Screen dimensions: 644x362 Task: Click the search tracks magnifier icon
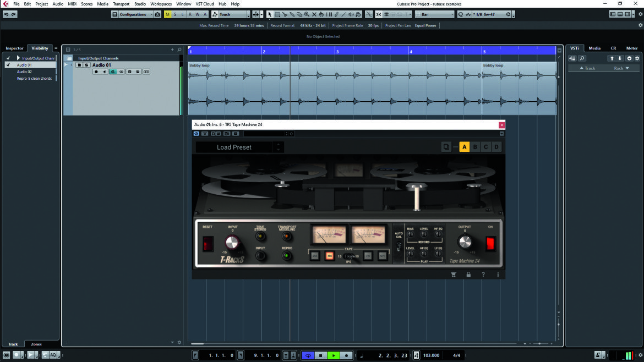179,50
